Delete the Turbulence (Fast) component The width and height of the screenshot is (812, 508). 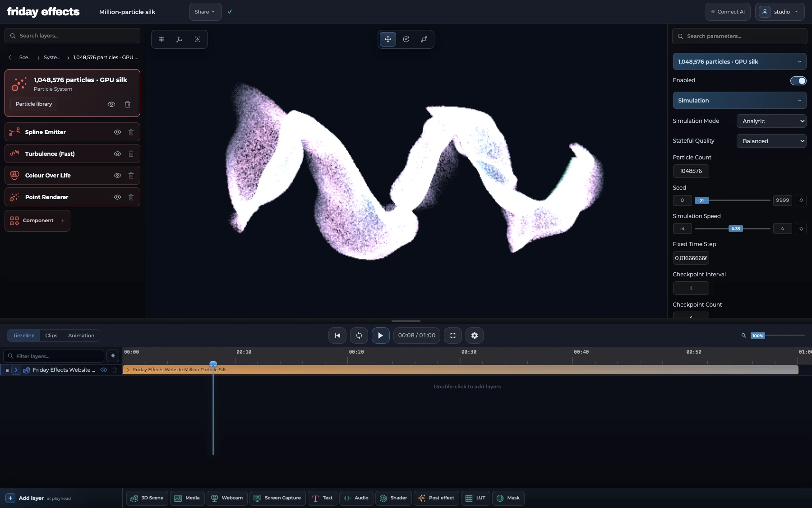pos(131,154)
